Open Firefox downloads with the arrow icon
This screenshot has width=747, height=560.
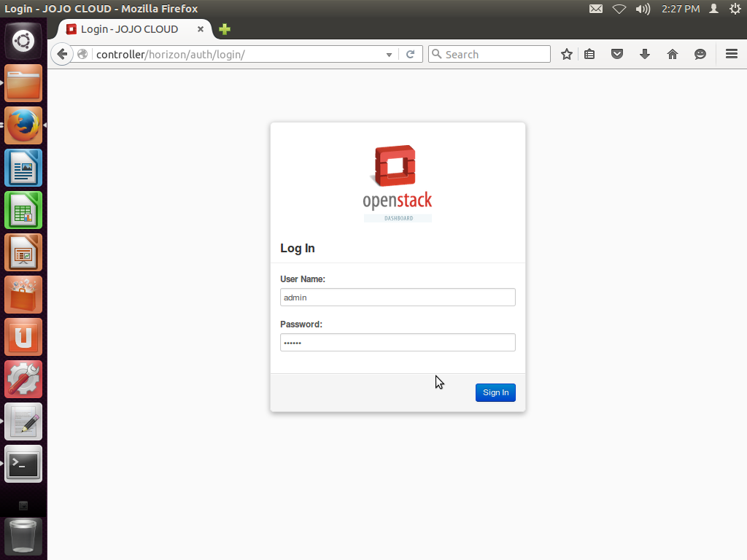tap(645, 53)
